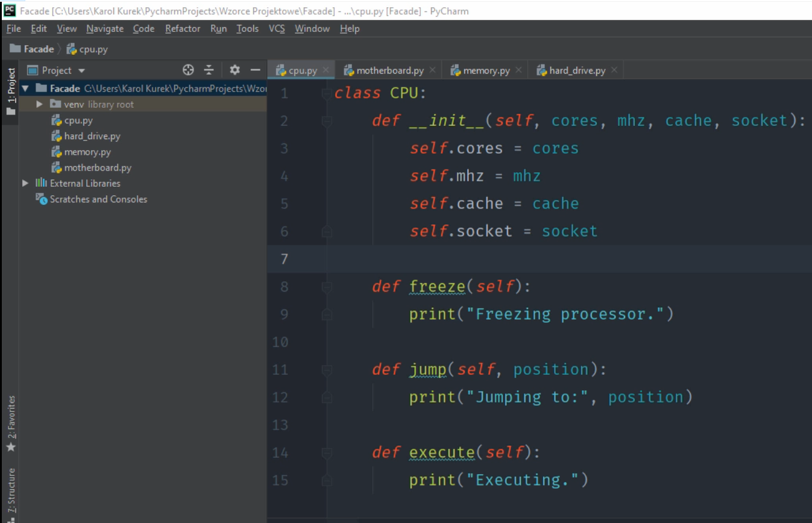Switch to the motherboard.py tab

point(389,70)
